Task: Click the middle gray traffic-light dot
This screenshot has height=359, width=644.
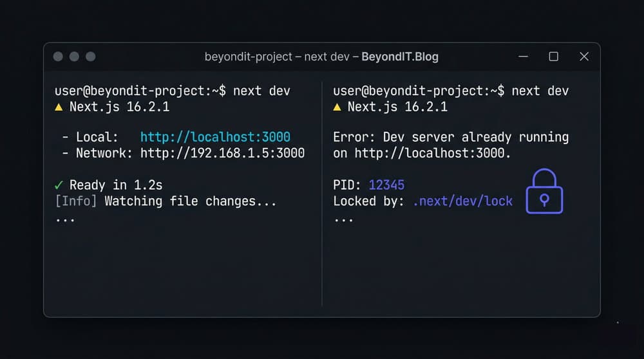Action: [x=74, y=57]
